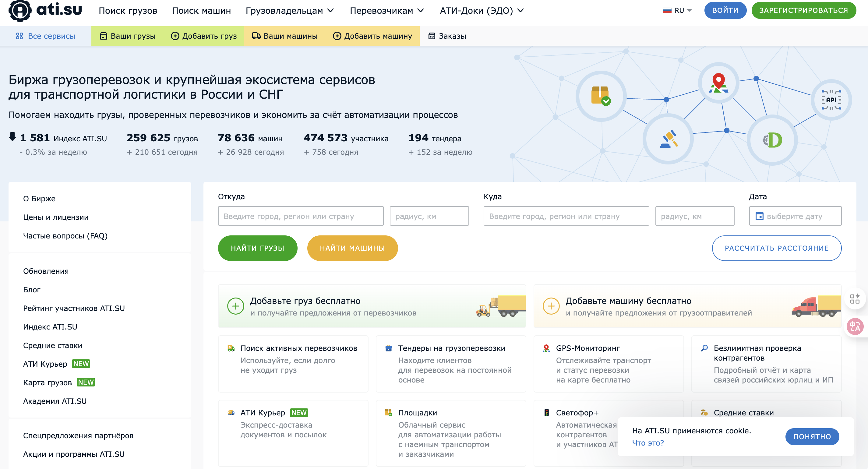Image resolution: width=868 pixels, height=469 pixels.
Task: Open Акции и программы ATI.SU link
Action: click(74, 454)
